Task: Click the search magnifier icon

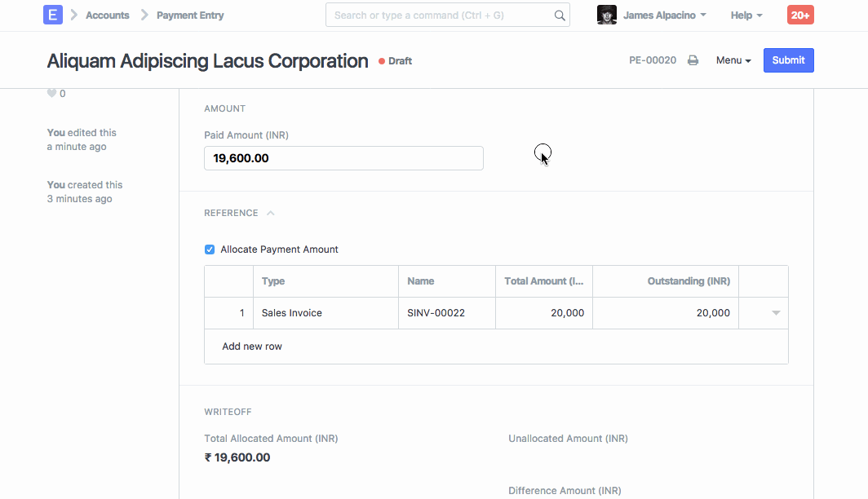Action: tap(560, 15)
